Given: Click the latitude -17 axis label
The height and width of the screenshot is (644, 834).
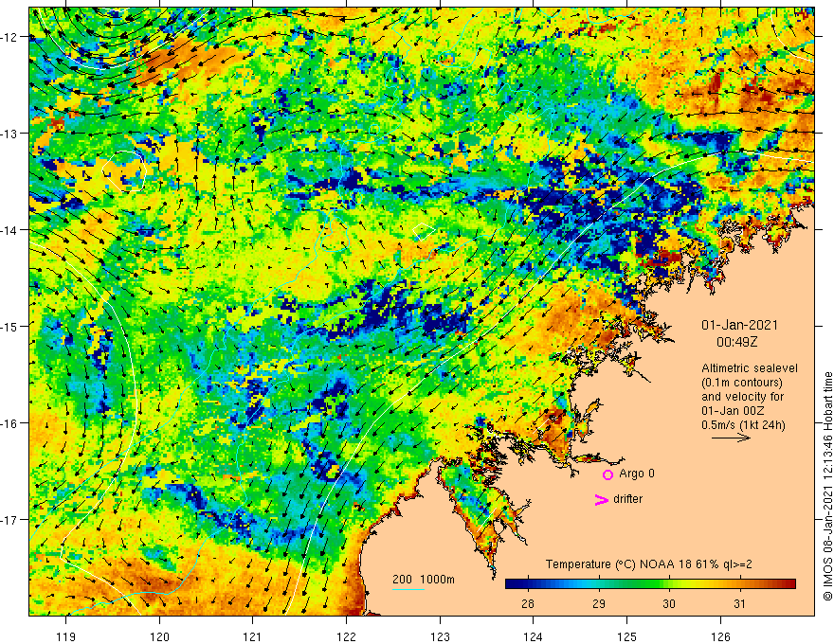Looking at the screenshot, I should [x=9, y=519].
